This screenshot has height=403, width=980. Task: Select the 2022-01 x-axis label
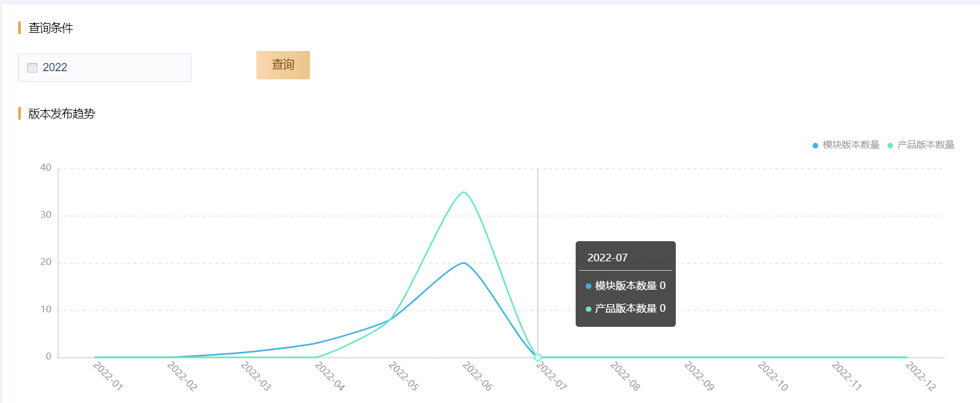107,377
